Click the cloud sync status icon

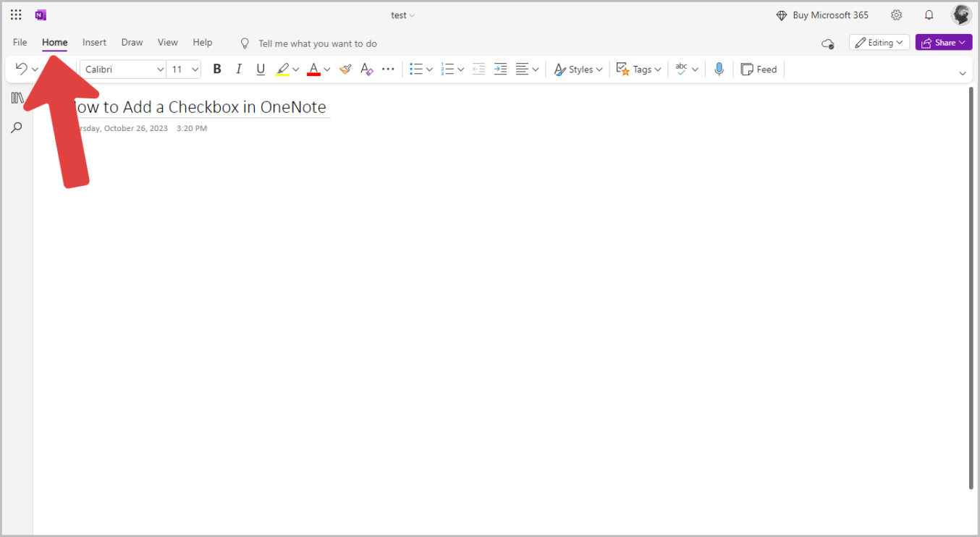[x=828, y=43]
